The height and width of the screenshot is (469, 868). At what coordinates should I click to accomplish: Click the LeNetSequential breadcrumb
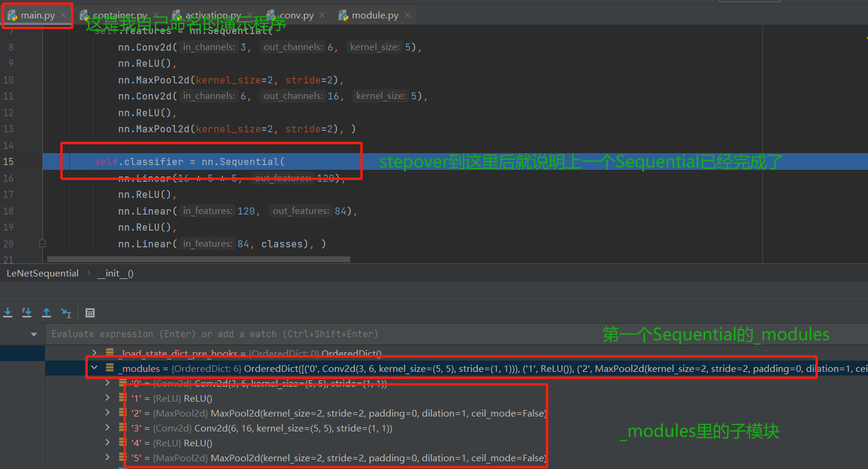(42, 274)
